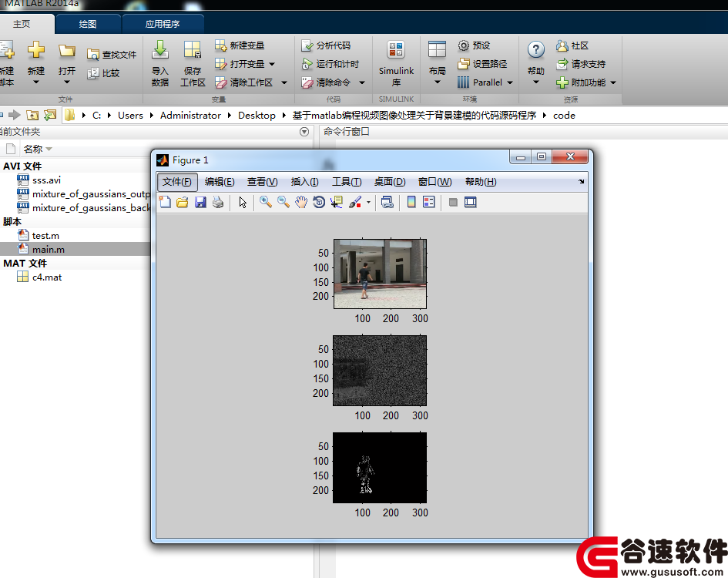Select c4.mat file
Screen dimensions: 728x578
[x=46, y=277]
